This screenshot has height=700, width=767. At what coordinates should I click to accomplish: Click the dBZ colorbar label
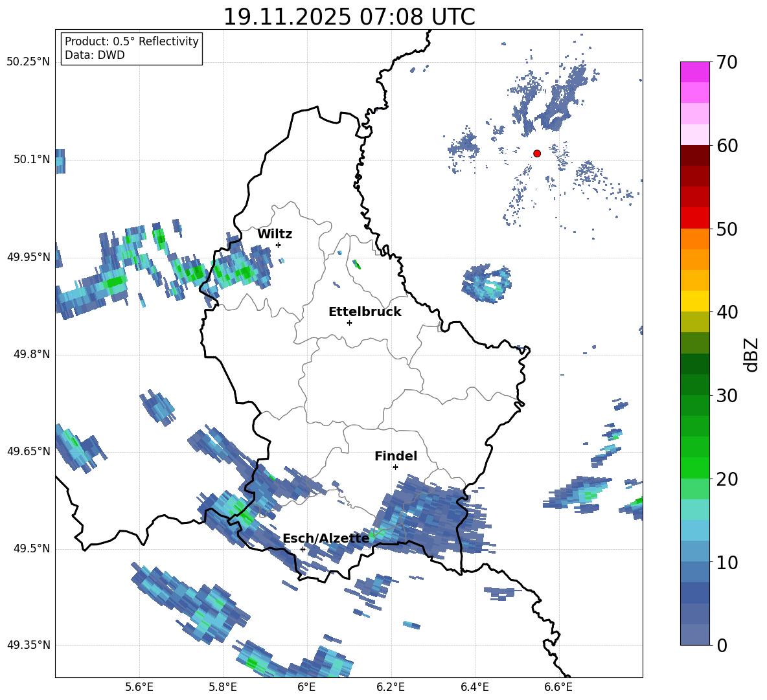(751, 354)
